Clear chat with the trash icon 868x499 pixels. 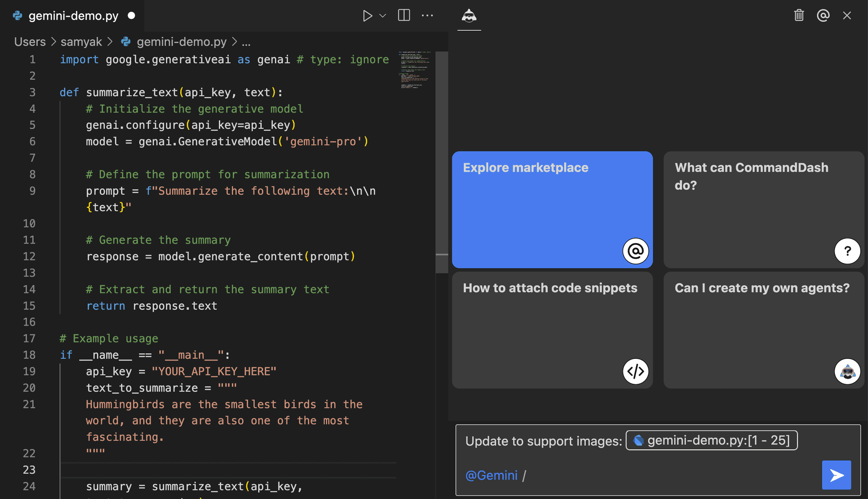click(799, 15)
